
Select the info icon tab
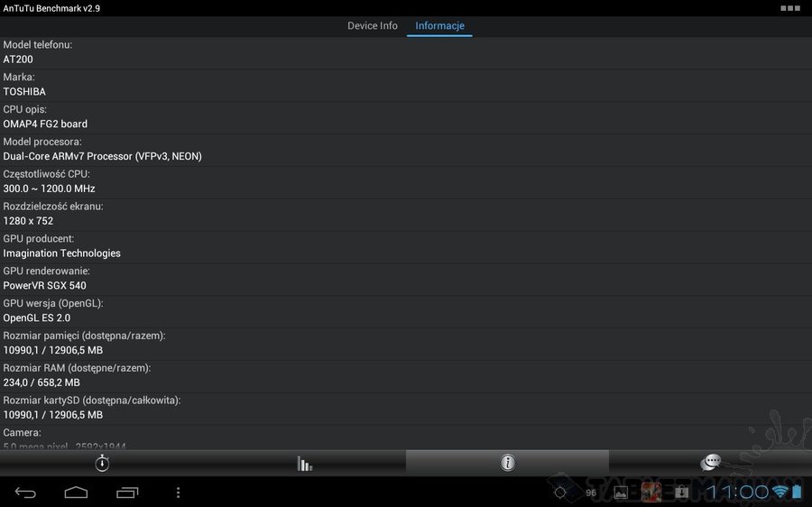point(507,463)
